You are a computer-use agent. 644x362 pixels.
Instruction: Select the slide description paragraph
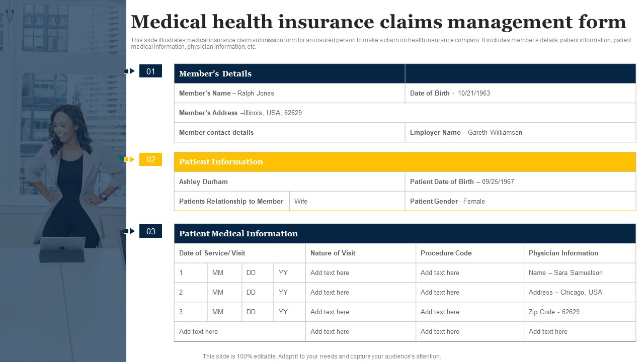click(381, 43)
